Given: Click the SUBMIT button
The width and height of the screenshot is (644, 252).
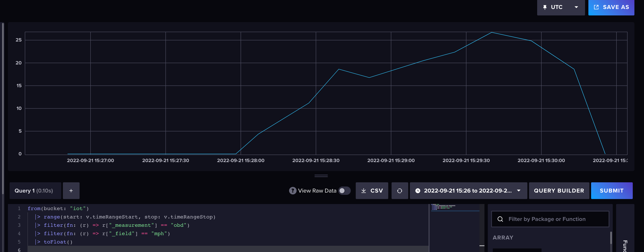Looking at the screenshot, I should click(x=612, y=190).
